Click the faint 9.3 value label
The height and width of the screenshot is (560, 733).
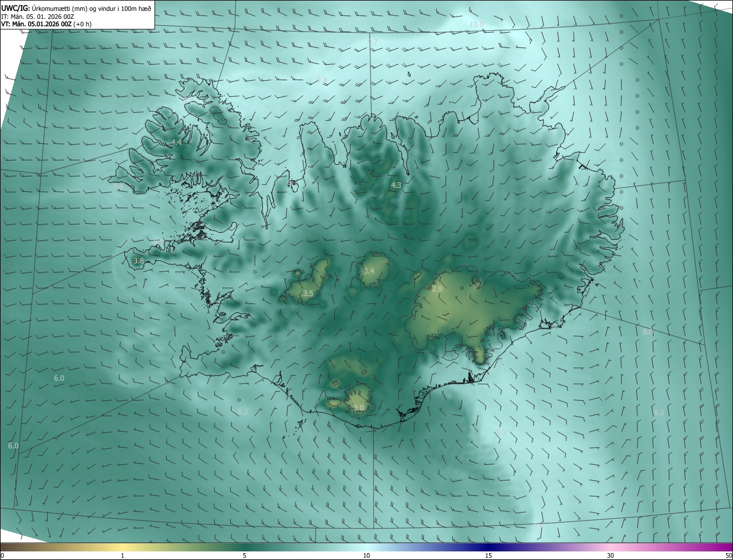(501, 432)
